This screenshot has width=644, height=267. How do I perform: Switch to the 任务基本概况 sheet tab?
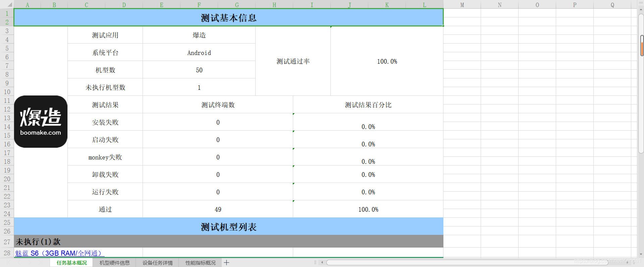tap(71, 263)
